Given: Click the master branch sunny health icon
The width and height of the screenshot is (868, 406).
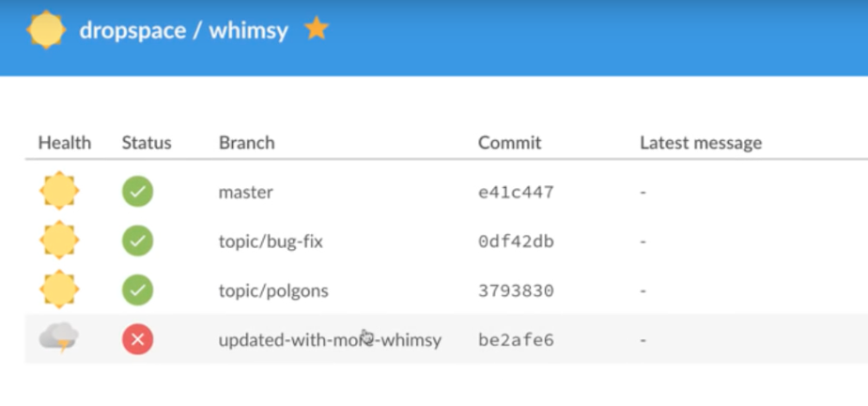Looking at the screenshot, I should pos(59,191).
